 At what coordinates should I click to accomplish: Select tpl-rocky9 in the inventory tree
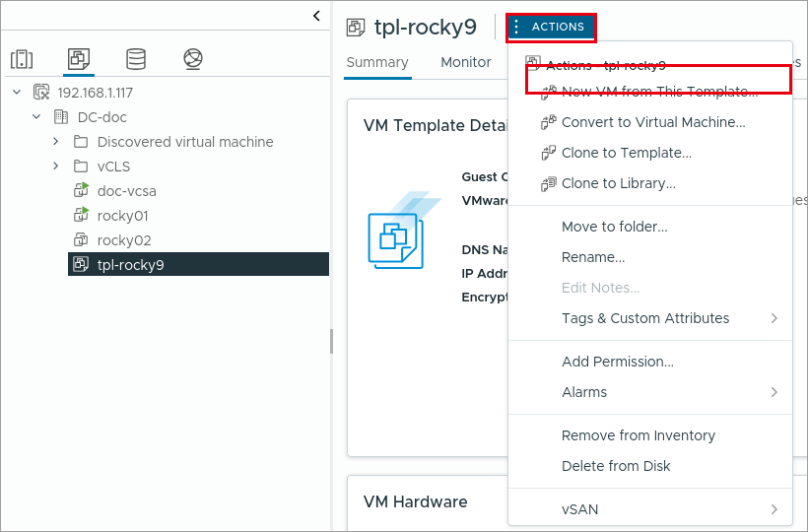(x=198, y=264)
